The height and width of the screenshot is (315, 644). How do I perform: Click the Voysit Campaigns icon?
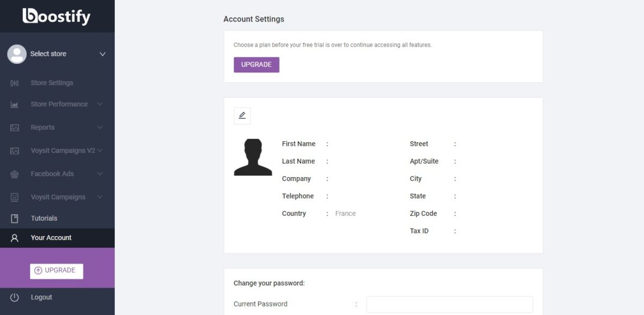pos(13,196)
